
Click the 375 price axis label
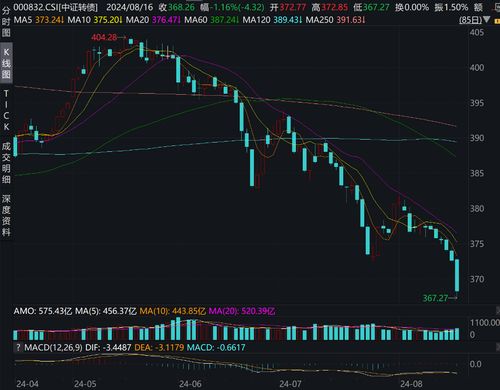tap(477, 244)
